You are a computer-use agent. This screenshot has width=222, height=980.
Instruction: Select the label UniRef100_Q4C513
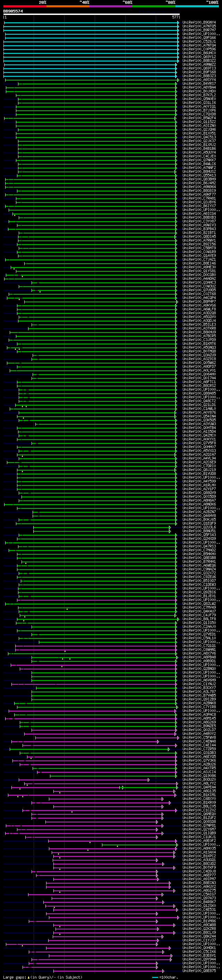[x=199, y=137]
